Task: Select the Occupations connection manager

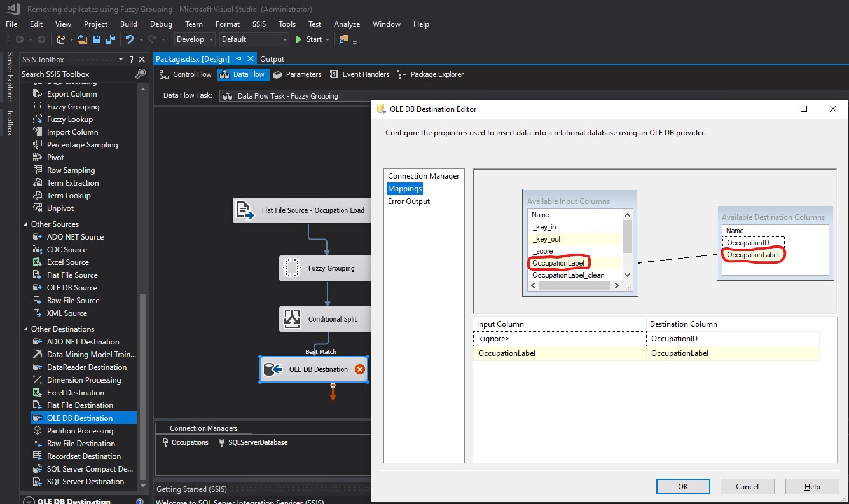Action: point(185,442)
